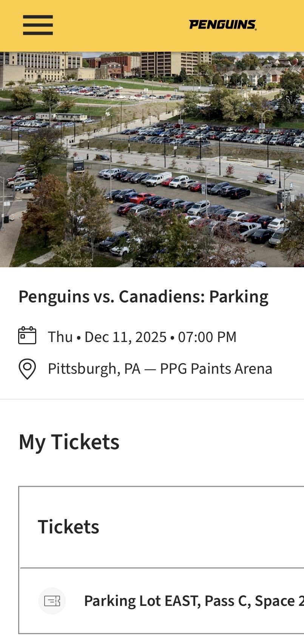This screenshot has height=644, width=304.
Task: Click the ticket stub icon on the parking pass
Action: point(52,601)
